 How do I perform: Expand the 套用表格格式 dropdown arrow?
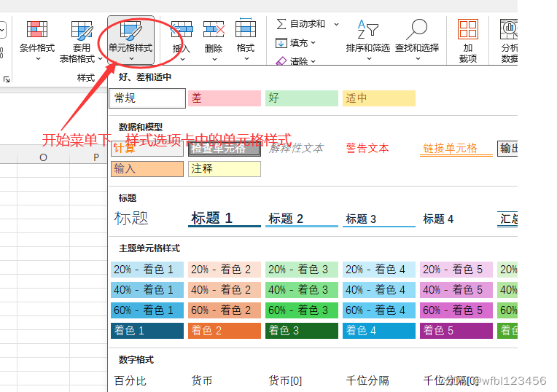coord(100,58)
